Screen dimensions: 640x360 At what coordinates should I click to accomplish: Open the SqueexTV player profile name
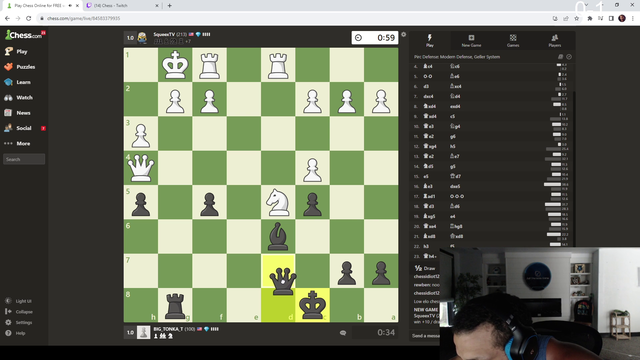click(164, 34)
